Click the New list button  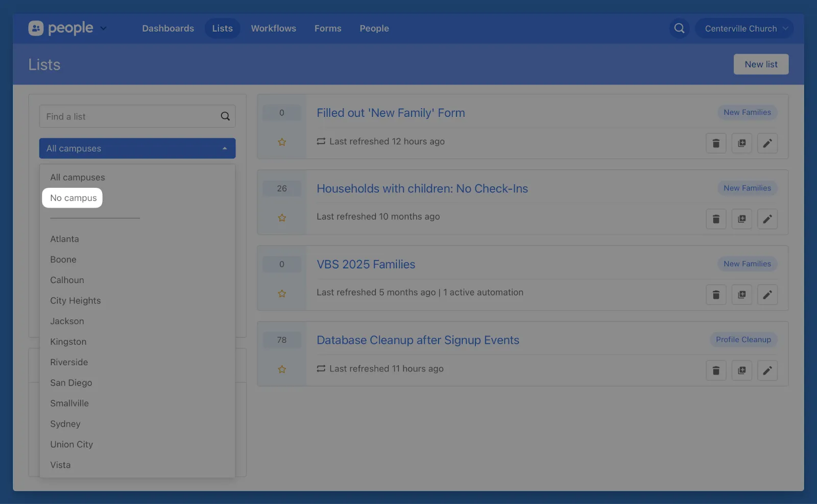761,64
